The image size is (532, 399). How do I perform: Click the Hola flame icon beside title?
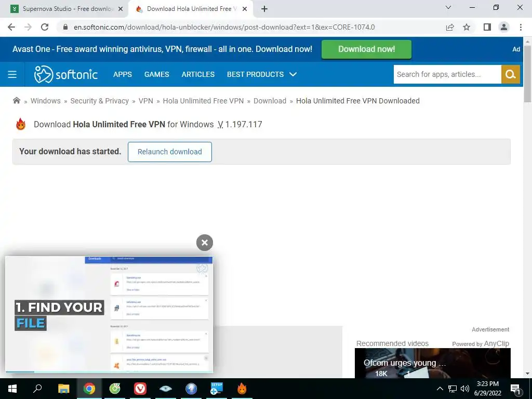point(21,124)
